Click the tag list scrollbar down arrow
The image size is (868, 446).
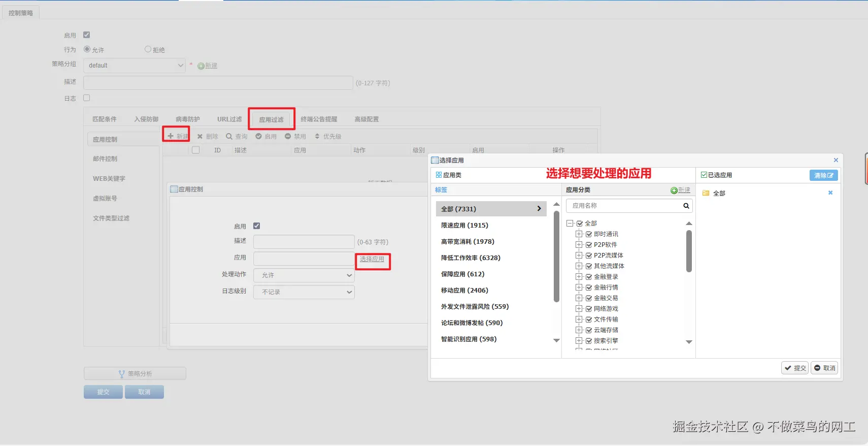coord(556,340)
